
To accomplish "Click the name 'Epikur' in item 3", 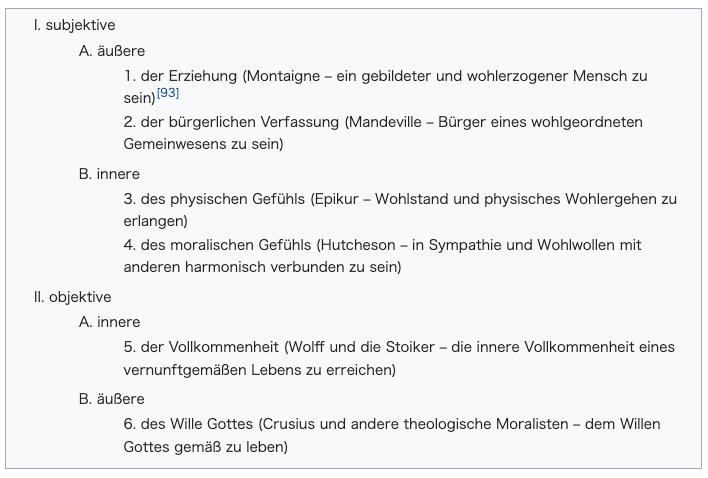I will click(337, 199).
